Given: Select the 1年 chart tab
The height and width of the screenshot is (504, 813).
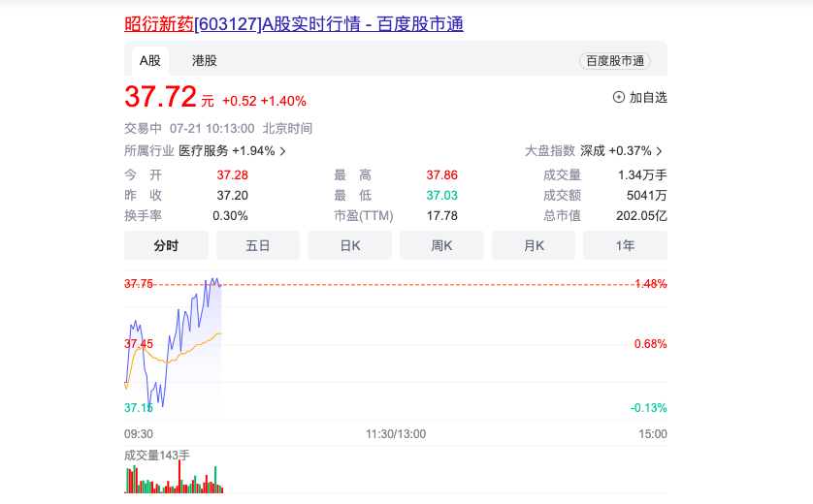Looking at the screenshot, I should coord(626,245).
